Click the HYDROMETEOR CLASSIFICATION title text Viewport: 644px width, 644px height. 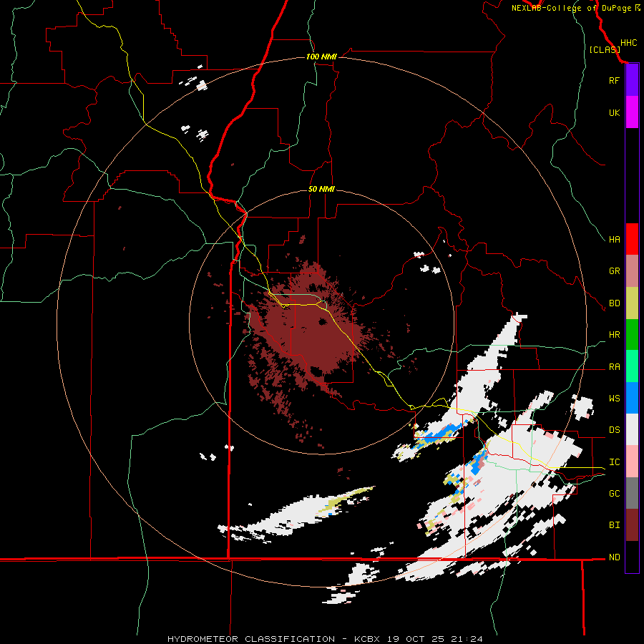251,639
